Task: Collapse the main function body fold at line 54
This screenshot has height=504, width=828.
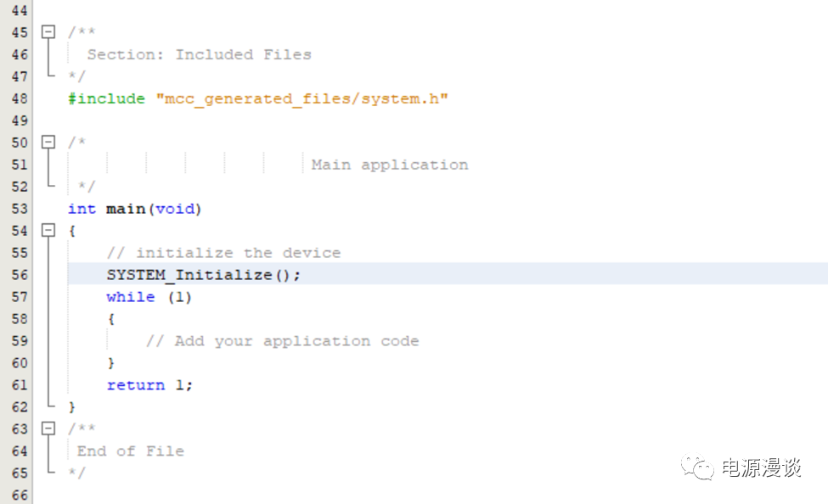Action: [x=48, y=231]
